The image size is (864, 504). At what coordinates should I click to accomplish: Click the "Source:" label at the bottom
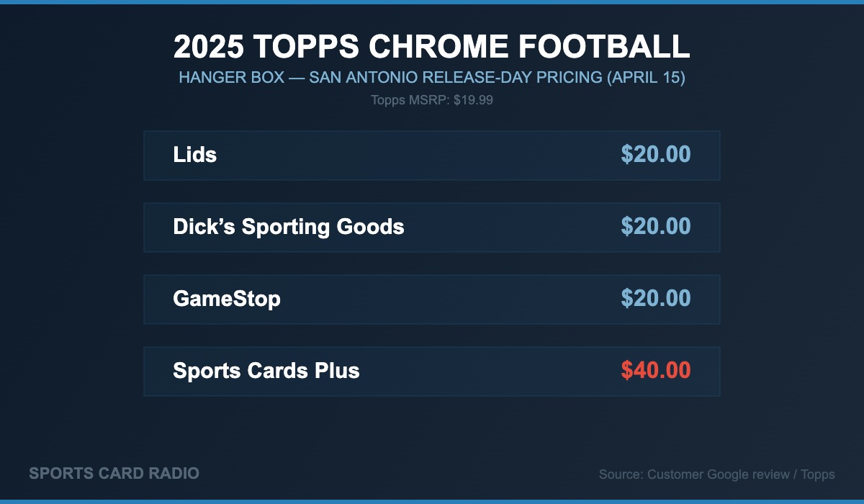[x=621, y=474]
